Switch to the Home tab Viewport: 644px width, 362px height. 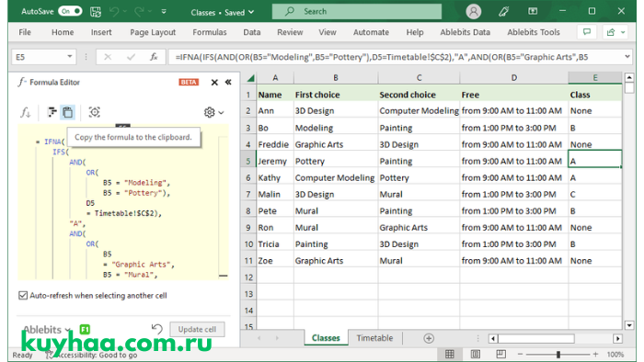tap(63, 32)
